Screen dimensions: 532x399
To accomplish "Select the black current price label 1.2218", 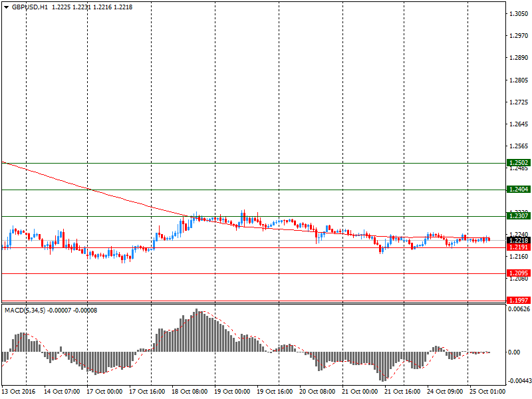I will pos(519,240).
